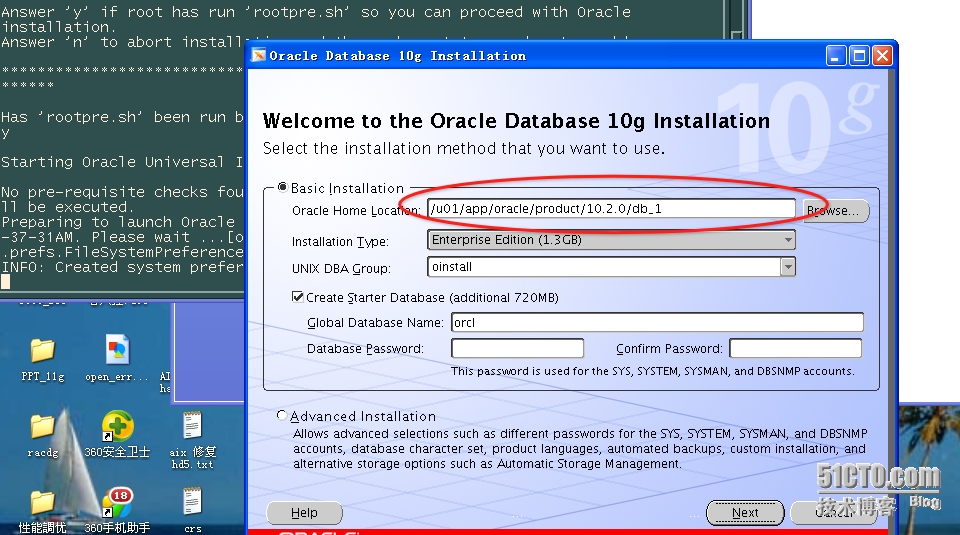
Task: Expand the UNIX DBA Group dropdown arrow
Action: (788, 267)
